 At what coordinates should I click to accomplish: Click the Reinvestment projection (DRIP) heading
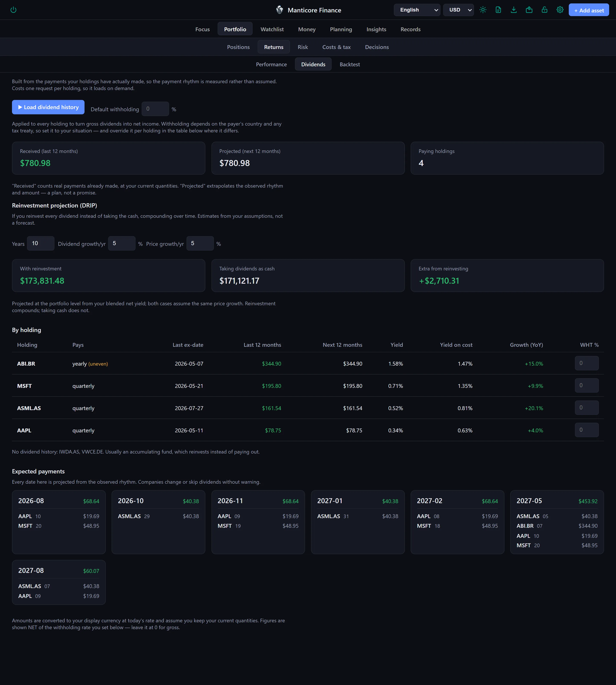pos(55,205)
